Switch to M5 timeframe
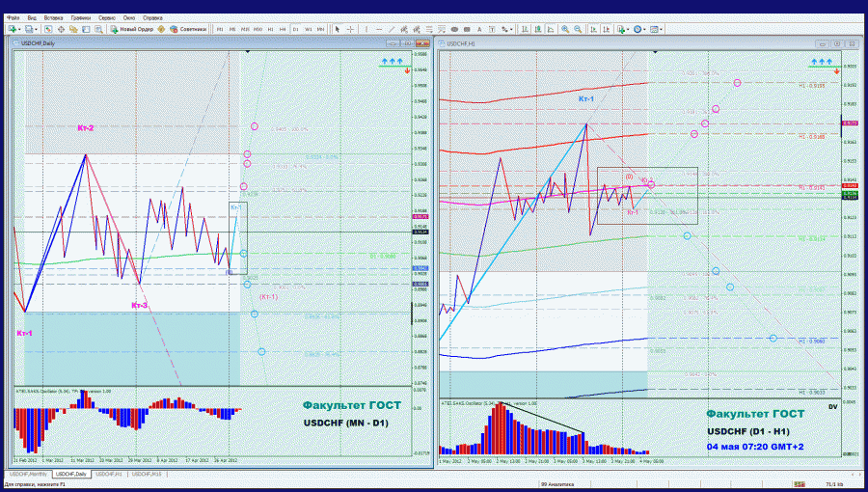The image size is (868, 492). [232, 29]
